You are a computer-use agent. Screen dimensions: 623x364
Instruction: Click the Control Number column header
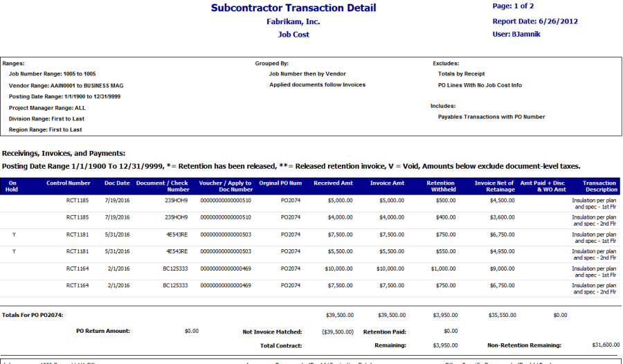click(69, 183)
